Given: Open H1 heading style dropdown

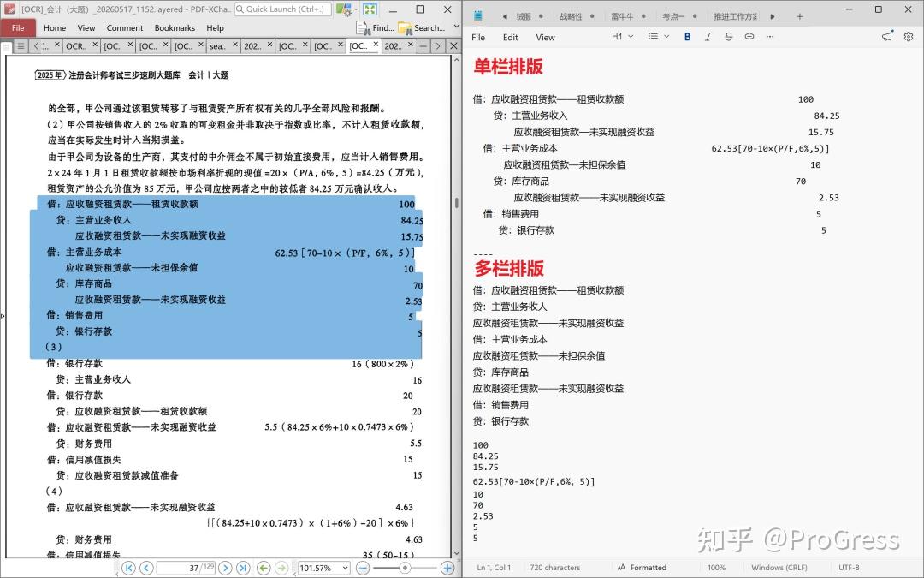Looking at the screenshot, I should coord(622,36).
